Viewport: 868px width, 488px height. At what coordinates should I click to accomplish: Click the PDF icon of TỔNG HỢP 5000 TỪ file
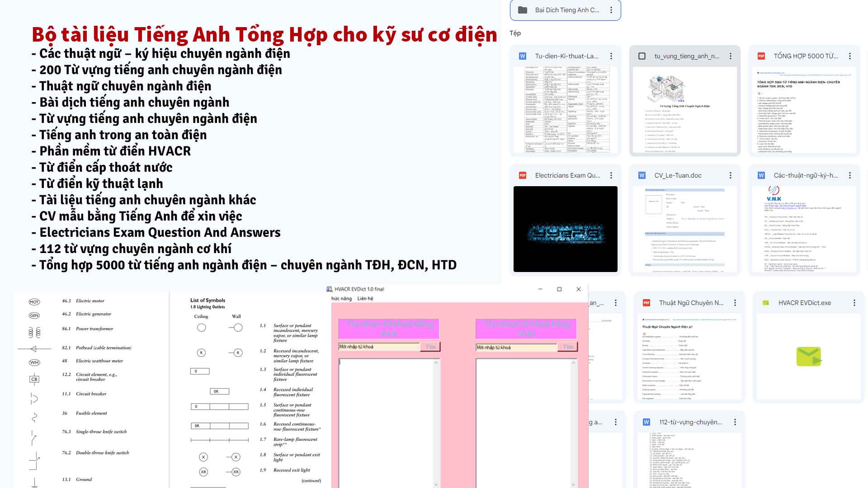761,56
